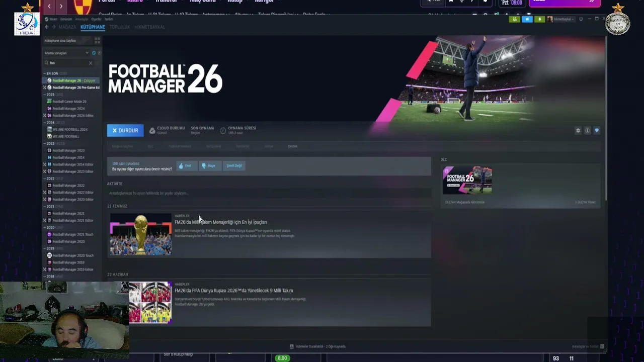Click the WE ARE FOOTBALL 2024 icon
Screen dimensions: 644x362
pos(49,129)
